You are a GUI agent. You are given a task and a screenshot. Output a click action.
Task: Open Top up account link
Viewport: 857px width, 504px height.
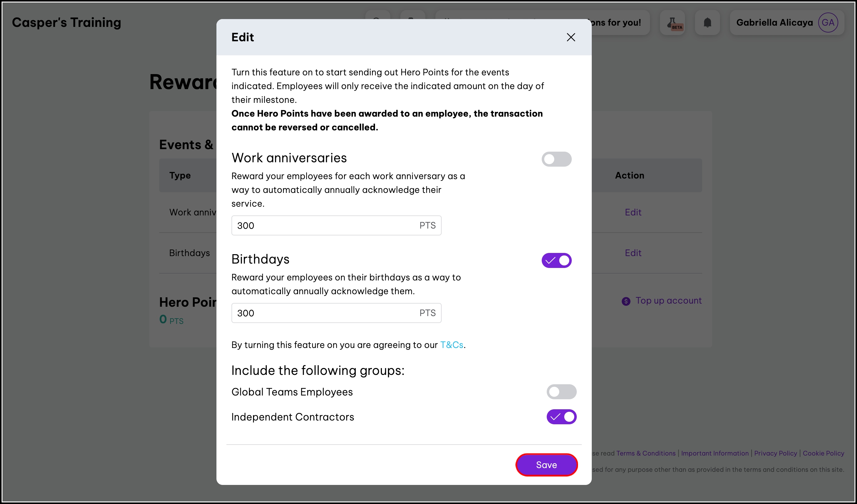pyautogui.click(x=668, y=300)
